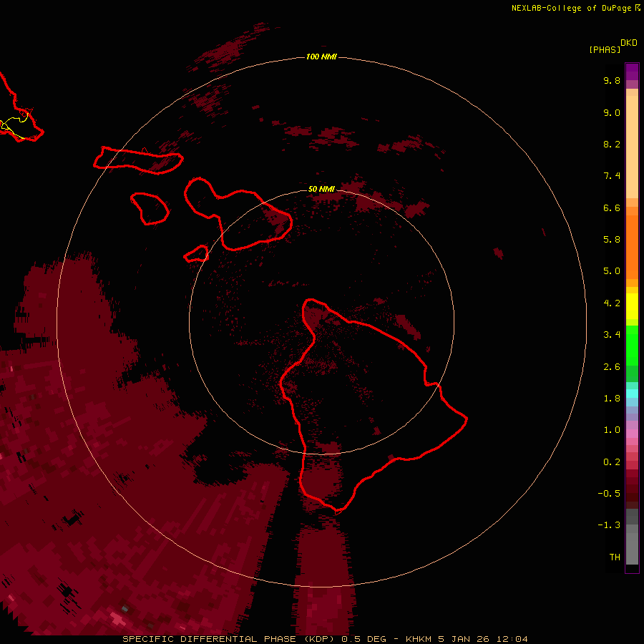Click the 6.6 legend value
644x644 pixels.
pos(612,208)
